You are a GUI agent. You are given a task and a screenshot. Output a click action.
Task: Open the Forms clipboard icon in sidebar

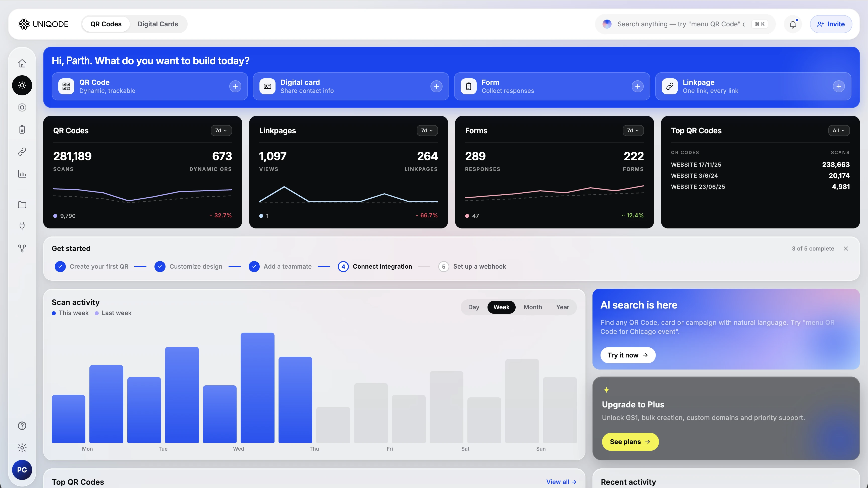tap(22, 130)
